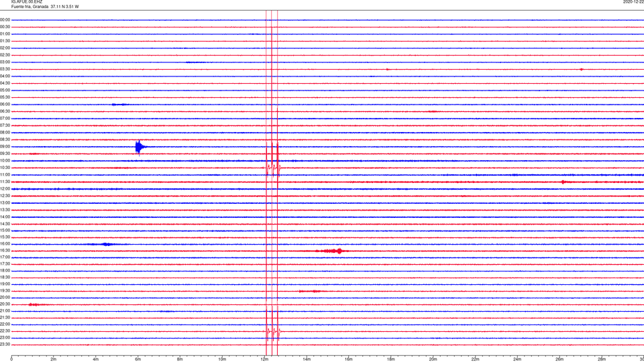The image size is (644, 362).
Task: Select the red event on the 16:30 trace
Action: (x=332, y=251)
